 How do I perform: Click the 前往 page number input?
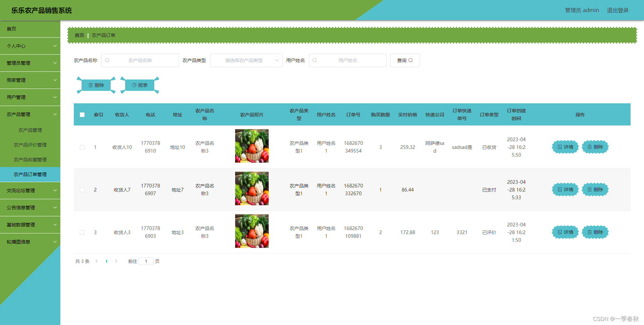tap(146, 261)
